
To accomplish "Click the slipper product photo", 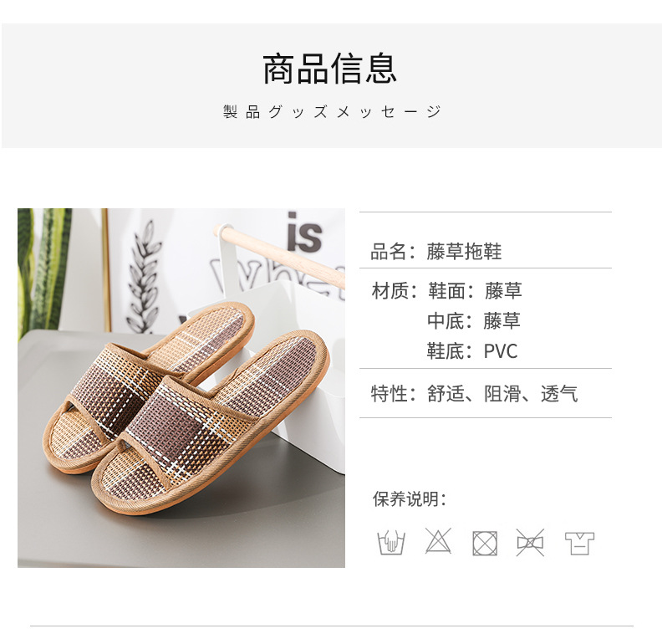I will 181,387.
